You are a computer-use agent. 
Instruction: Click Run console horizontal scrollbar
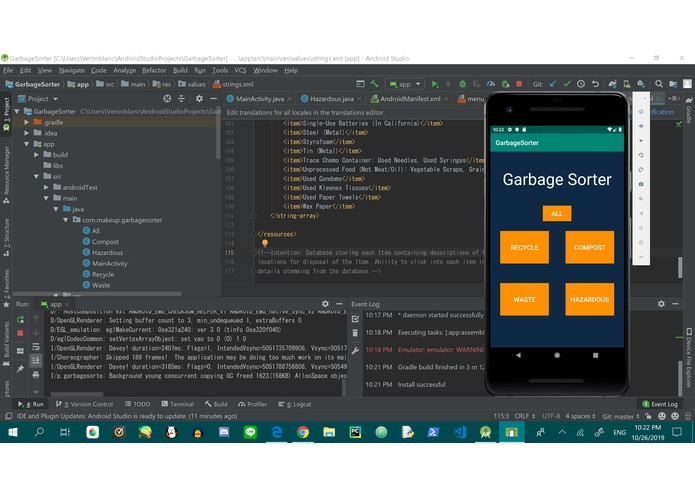[77, 393]
